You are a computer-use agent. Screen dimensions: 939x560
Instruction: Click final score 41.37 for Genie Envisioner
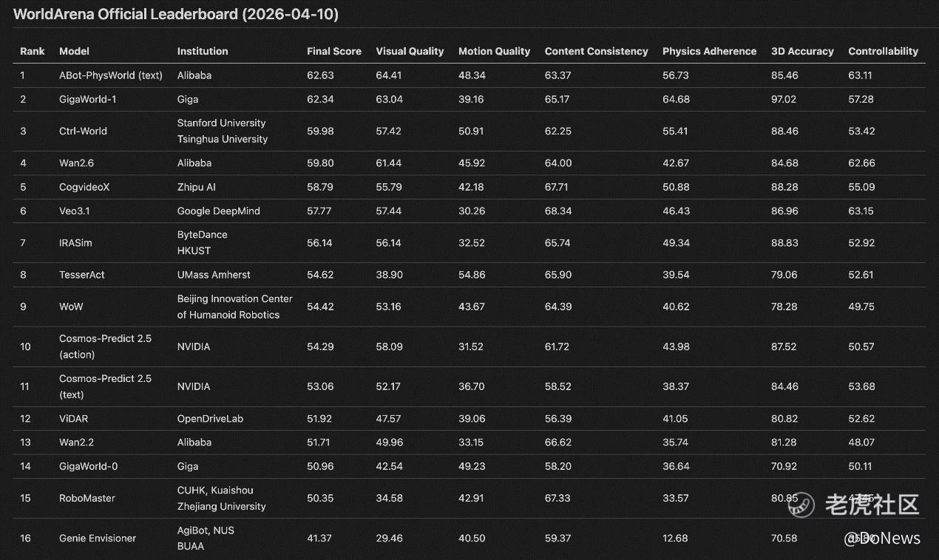(x=319, y=538)
